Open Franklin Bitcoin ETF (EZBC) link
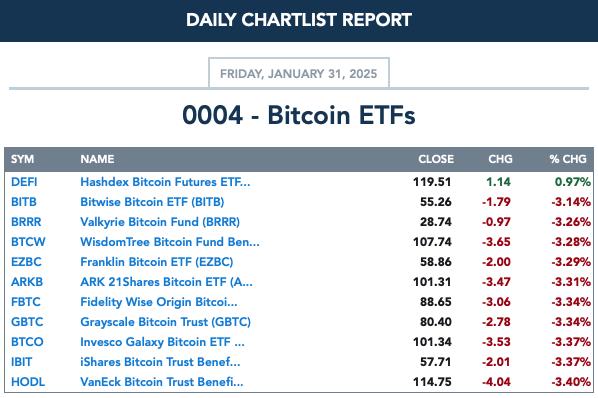Screen dimensions: 598x398 (x=156, y=262)
